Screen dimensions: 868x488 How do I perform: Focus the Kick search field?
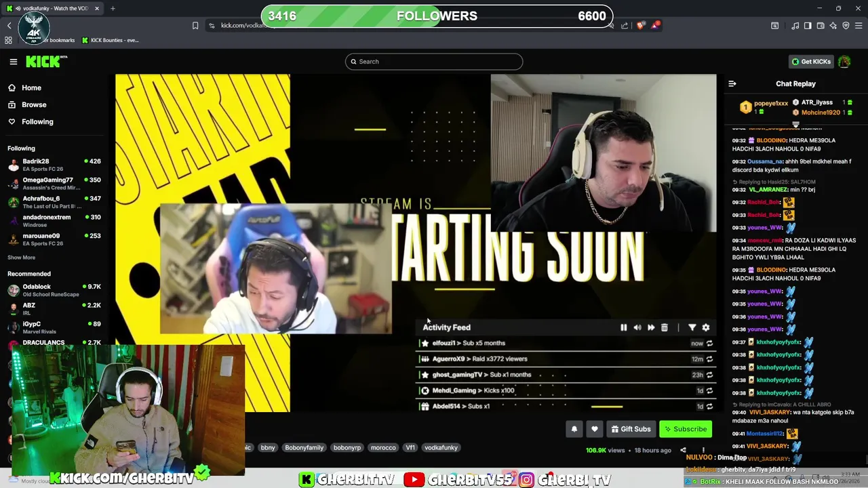(434, 62)
